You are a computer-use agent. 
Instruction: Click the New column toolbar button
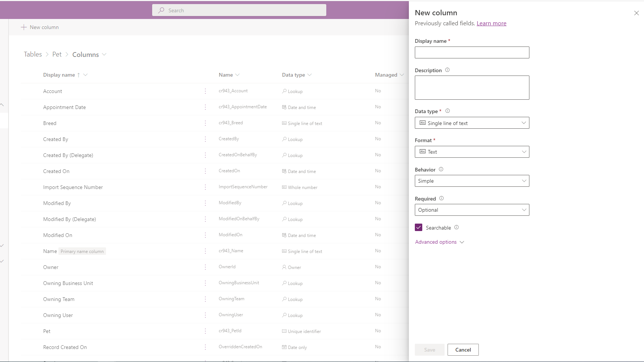click(40, 27)
